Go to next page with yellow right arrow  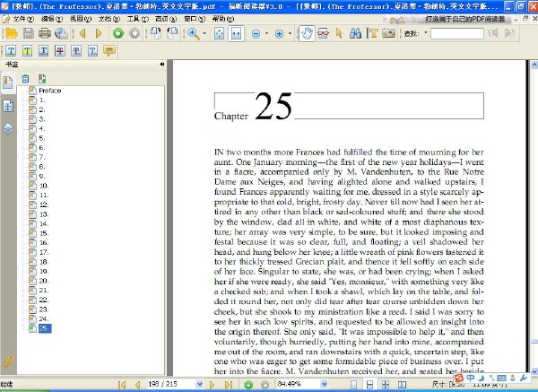click(99, 33)
